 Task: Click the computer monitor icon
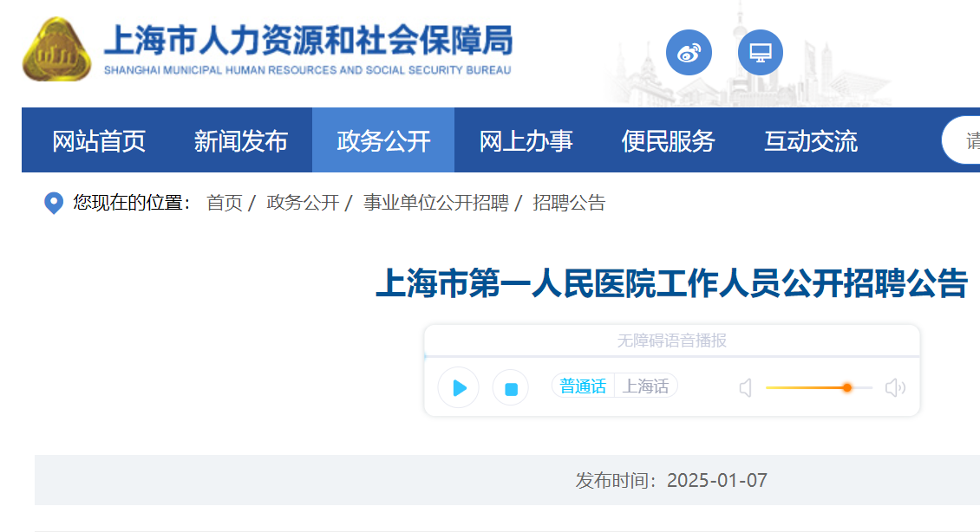(x=760, y=53)
